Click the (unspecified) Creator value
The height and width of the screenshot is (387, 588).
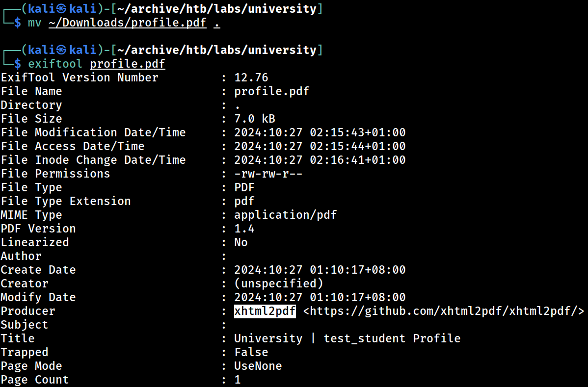click(279, 284)
